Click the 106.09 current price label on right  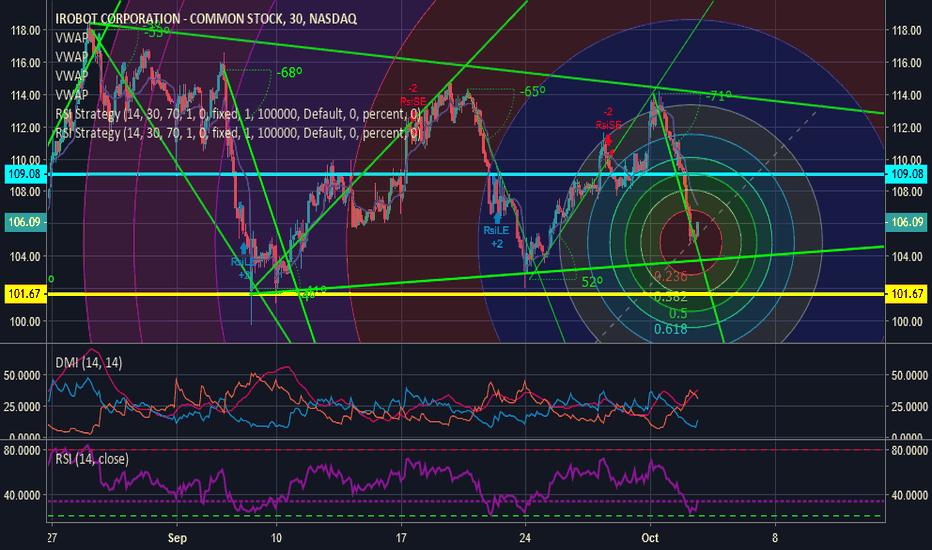(907, 222)
